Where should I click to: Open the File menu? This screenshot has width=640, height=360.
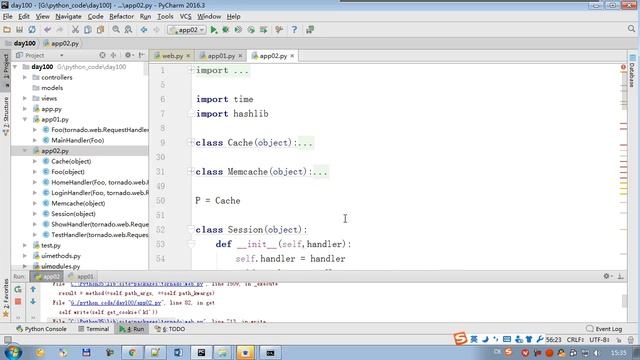(x=7, y=16)
